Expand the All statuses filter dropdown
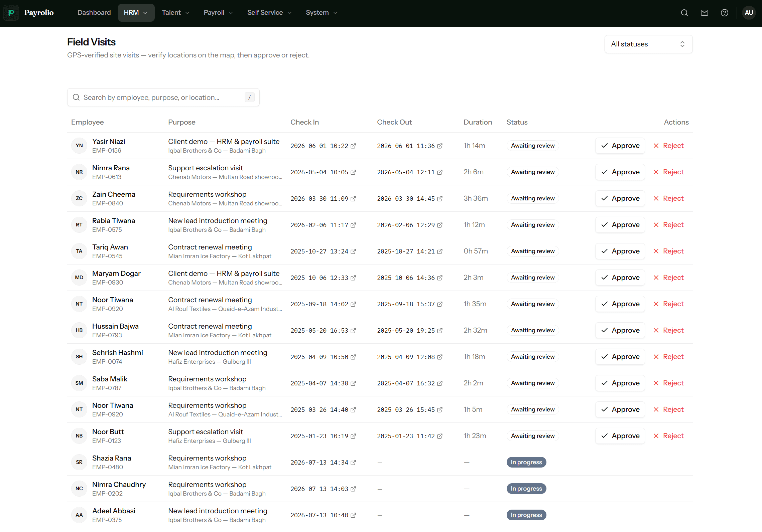The image size is (762, 532). 648,44
